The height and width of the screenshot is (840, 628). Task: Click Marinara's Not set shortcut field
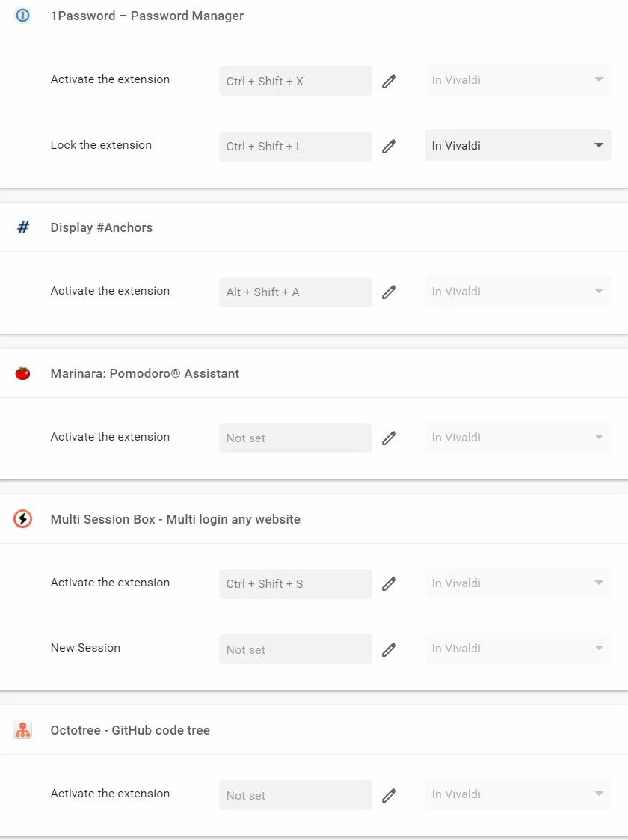click(295, 438)
